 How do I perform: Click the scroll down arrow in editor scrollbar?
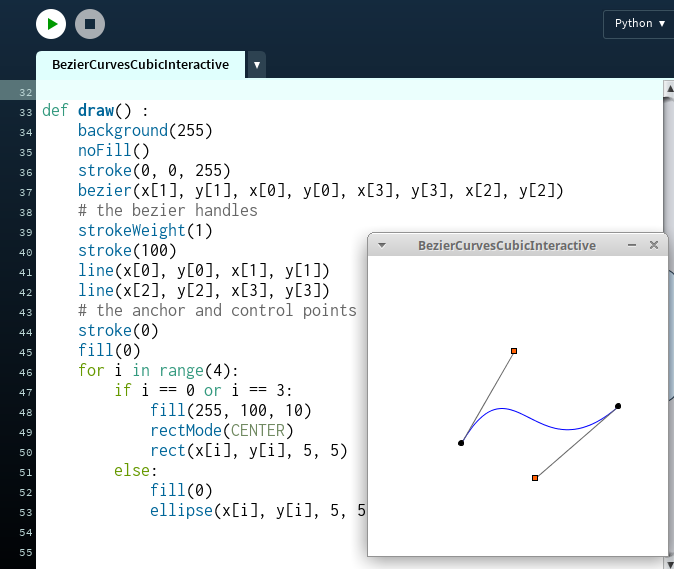(669, 563)
